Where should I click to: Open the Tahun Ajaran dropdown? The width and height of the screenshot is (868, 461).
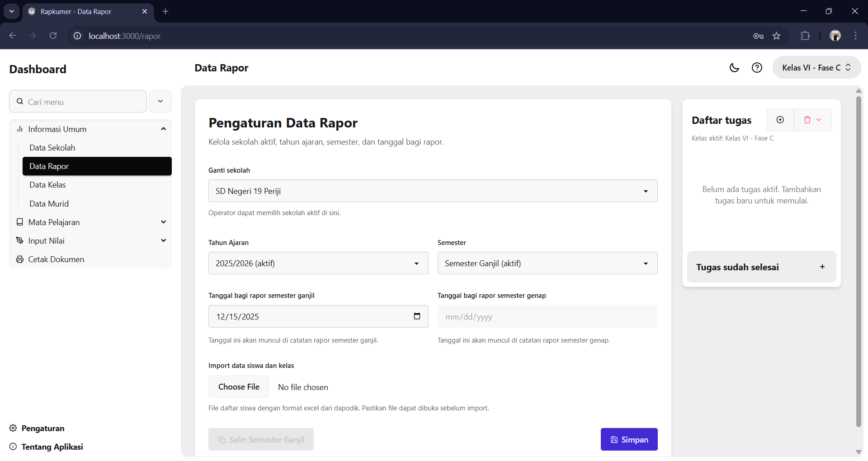click(318, 263)
